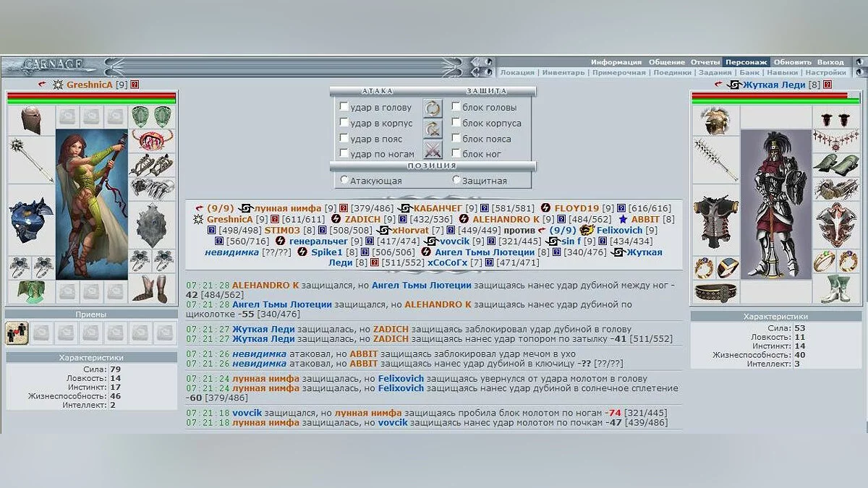Tick the удар по ногам checkbox
The width and height of the screenshot is (868, 488).
point(344,153)
